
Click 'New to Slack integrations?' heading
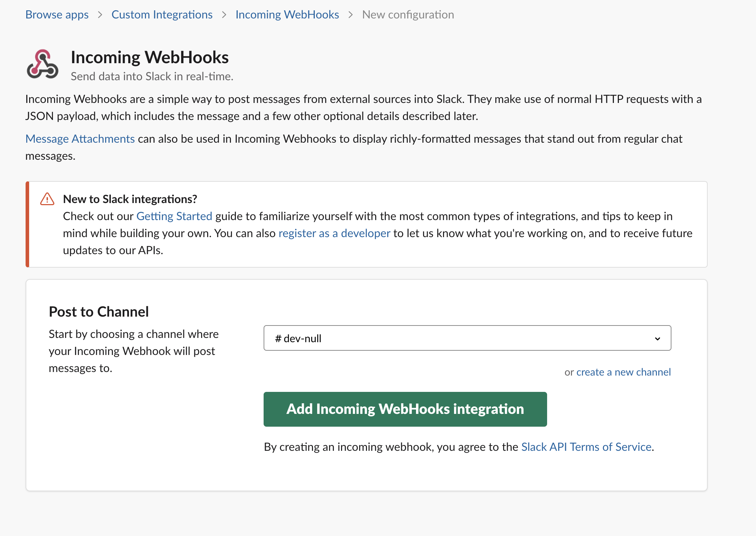[130, 199]
